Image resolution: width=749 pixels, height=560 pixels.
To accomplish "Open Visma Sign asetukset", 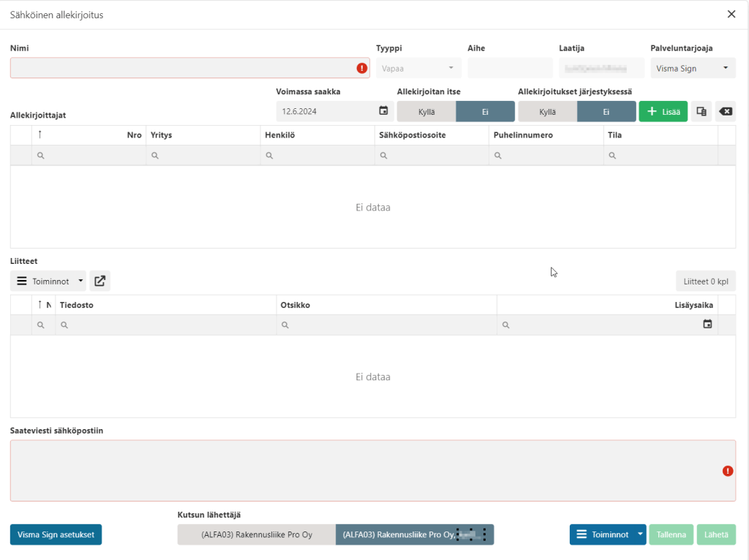I will tap(56, 534).
